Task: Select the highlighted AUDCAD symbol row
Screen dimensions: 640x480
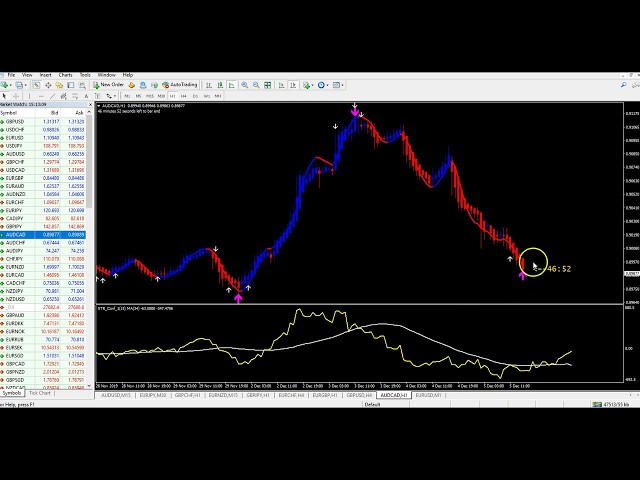Action: 16,234
